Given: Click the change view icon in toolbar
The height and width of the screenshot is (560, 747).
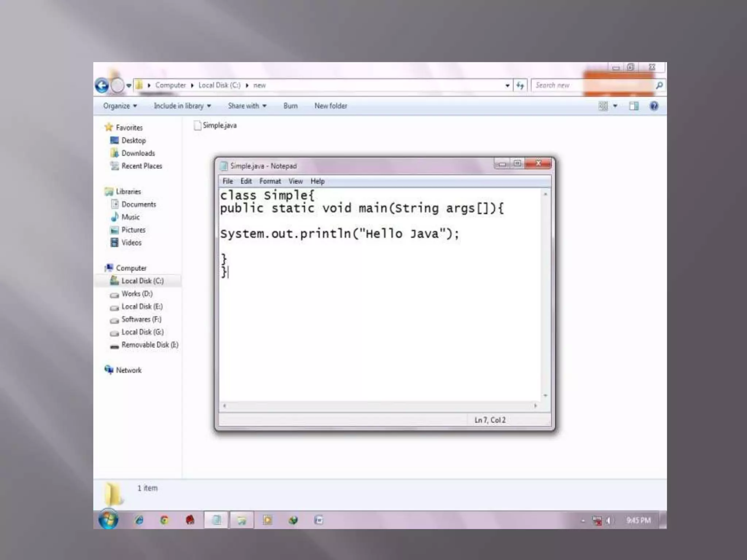Looking at the screenshot, I should coord(603,106).
